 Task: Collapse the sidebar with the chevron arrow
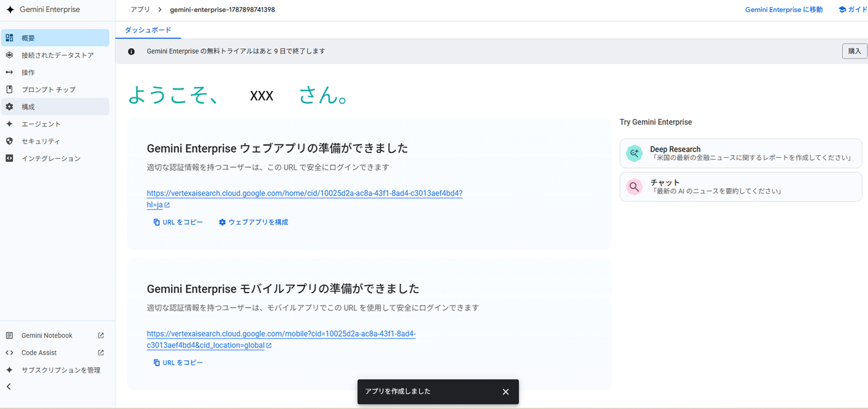pyautogui.click(x=9, y=387)
